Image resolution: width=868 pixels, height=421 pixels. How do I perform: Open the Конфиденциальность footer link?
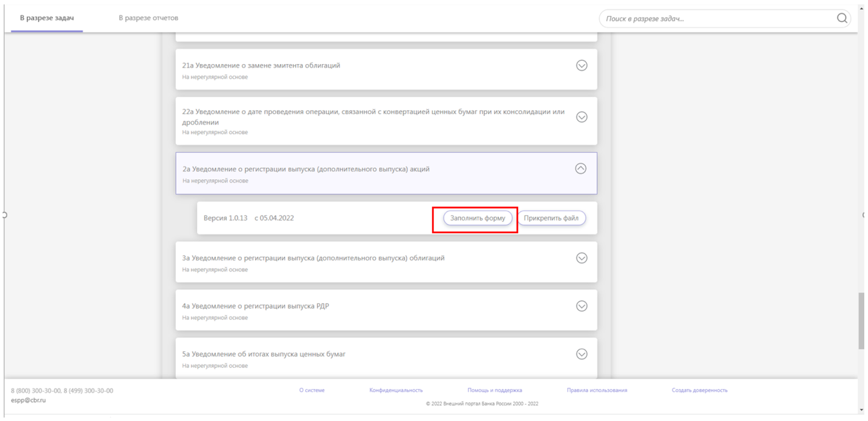(x=396, y=391)
